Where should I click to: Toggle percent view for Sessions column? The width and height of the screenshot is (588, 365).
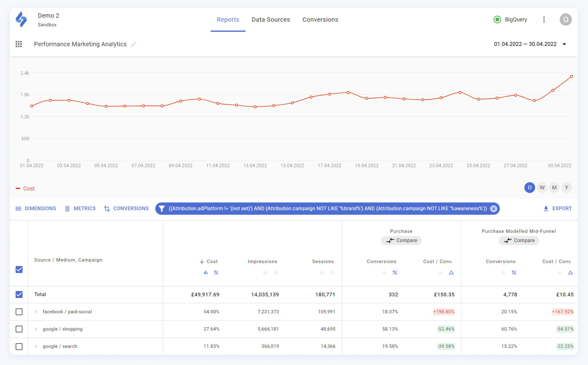click(332, 272)
